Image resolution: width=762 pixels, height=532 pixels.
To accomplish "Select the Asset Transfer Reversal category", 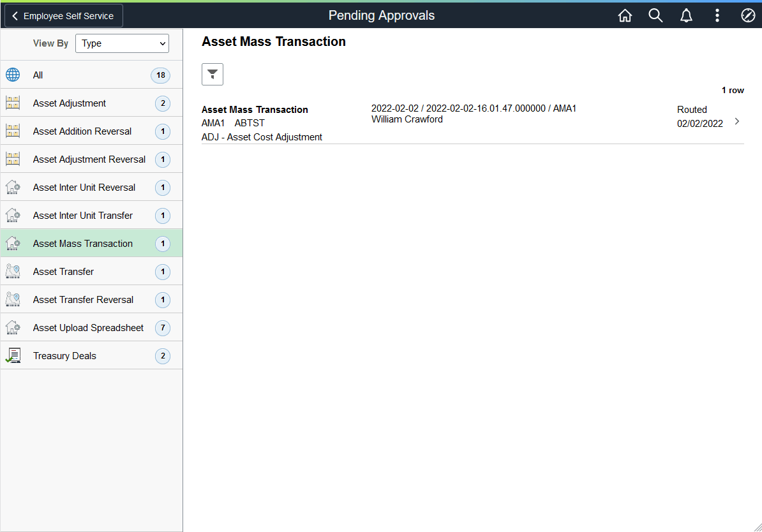I will click(x=83, y=299).
